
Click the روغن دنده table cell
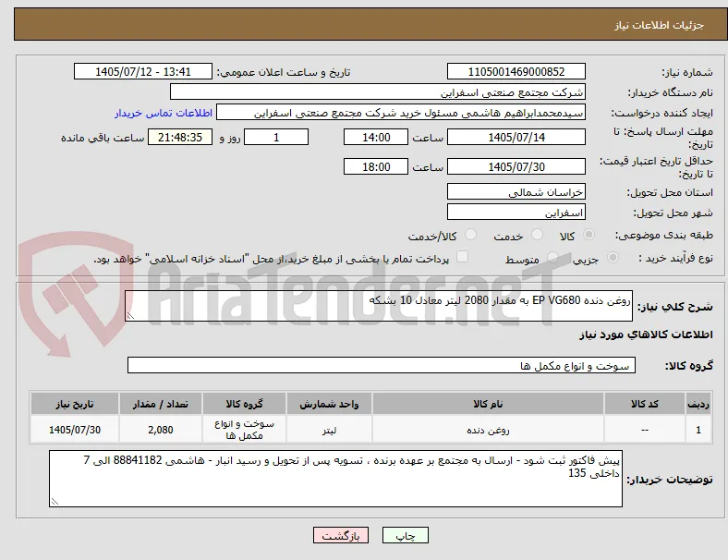488,430
